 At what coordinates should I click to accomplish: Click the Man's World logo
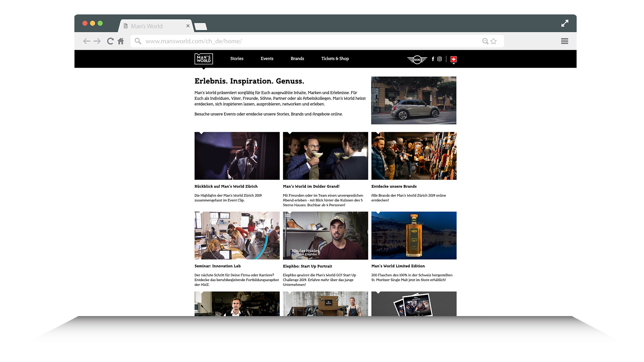click(x=204, y=59)
